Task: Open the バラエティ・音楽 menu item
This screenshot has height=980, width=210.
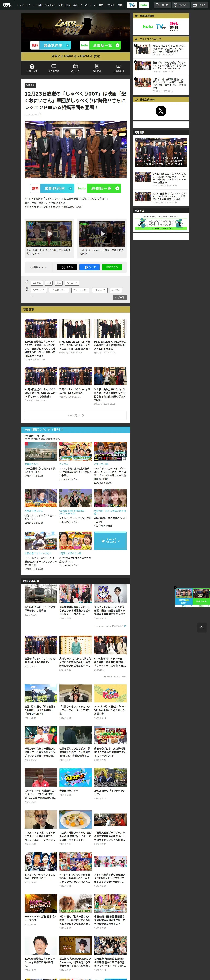Action: [x=54, y=5]
